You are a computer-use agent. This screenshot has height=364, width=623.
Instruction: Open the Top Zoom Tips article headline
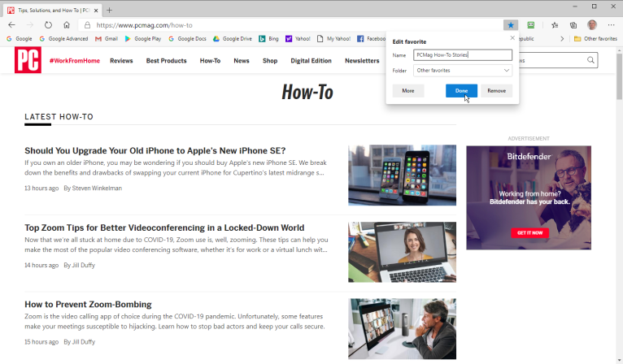point(164,227)
